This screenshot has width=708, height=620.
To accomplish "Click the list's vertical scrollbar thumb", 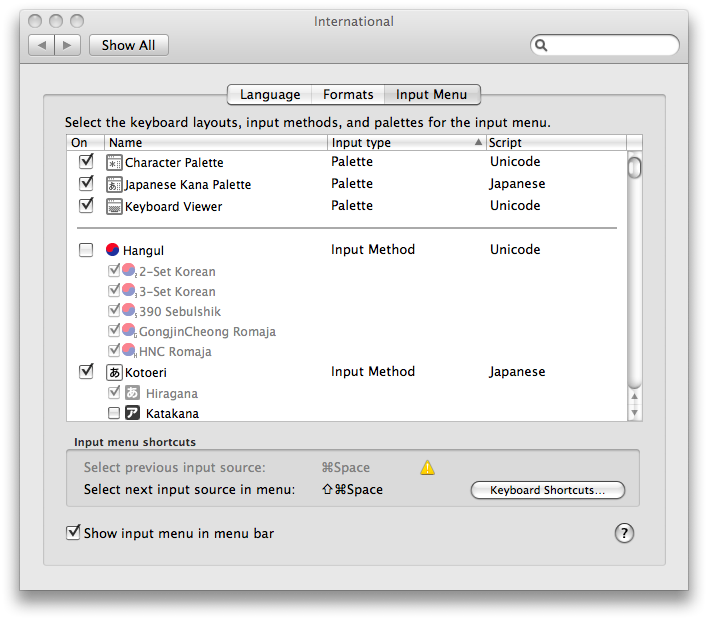I will click(x=634, y=167).
